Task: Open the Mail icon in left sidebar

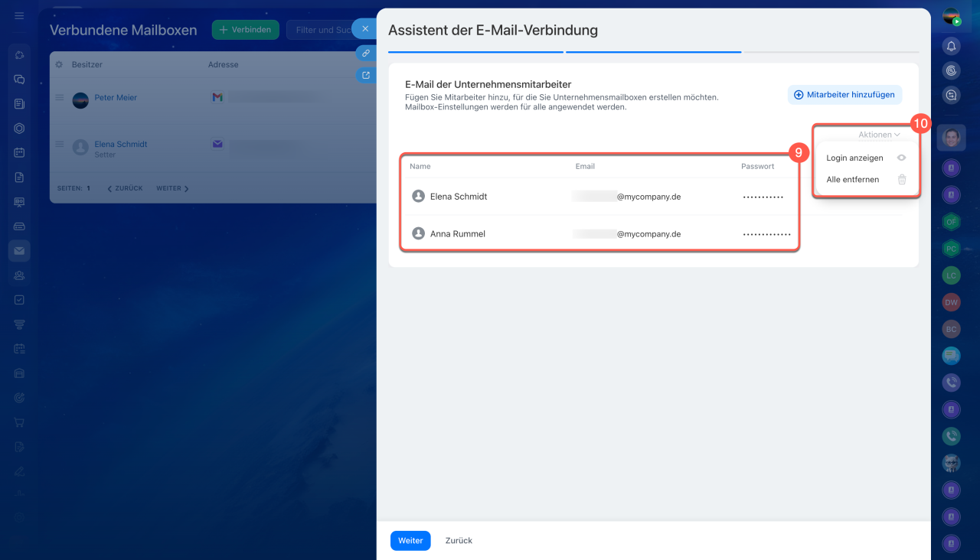Action: [19, 250]
